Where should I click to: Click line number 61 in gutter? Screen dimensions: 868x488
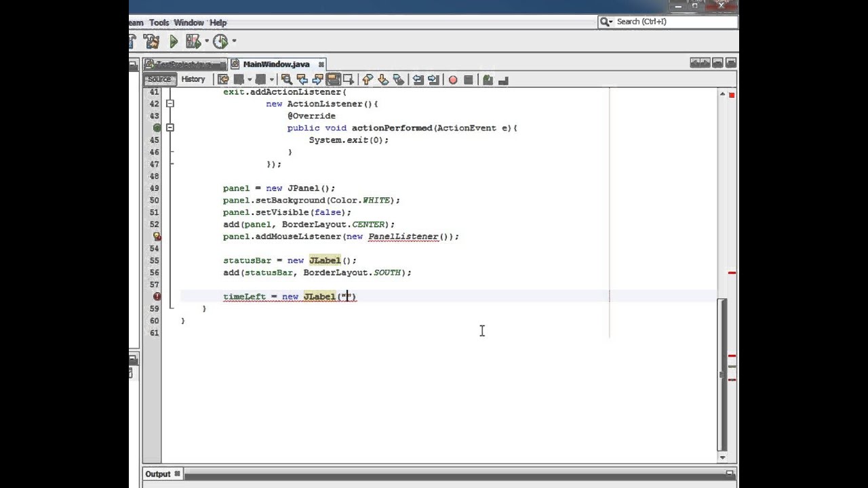click(x=154, y=333)
